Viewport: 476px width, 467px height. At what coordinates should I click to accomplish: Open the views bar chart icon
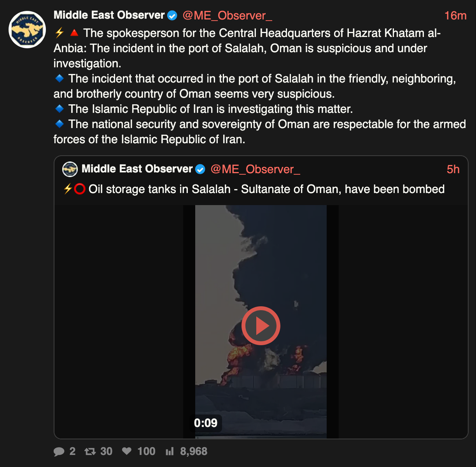coord(170,451)
